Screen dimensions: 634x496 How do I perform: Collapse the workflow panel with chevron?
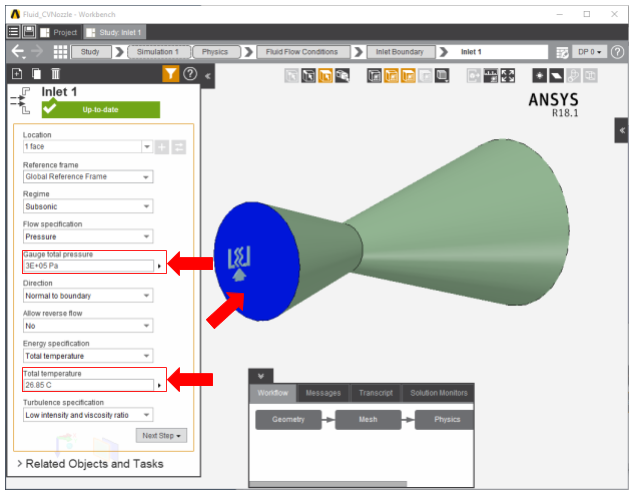pos(261,376)
